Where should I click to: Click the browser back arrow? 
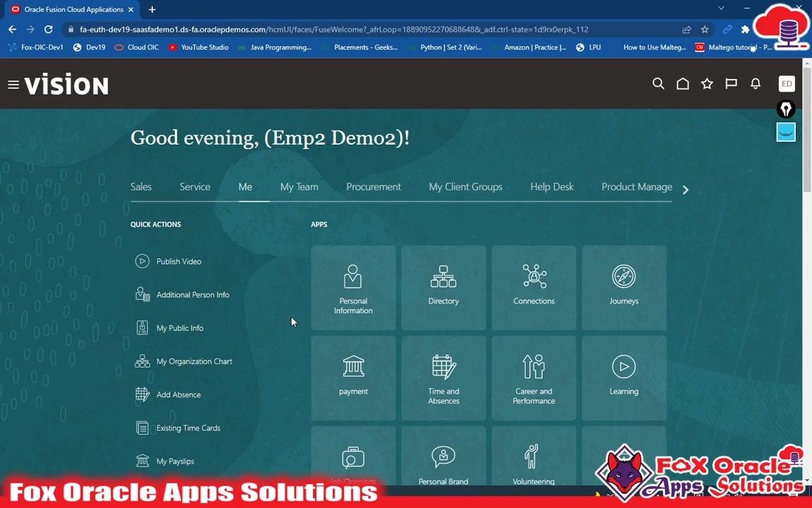(x=13, y=30)
